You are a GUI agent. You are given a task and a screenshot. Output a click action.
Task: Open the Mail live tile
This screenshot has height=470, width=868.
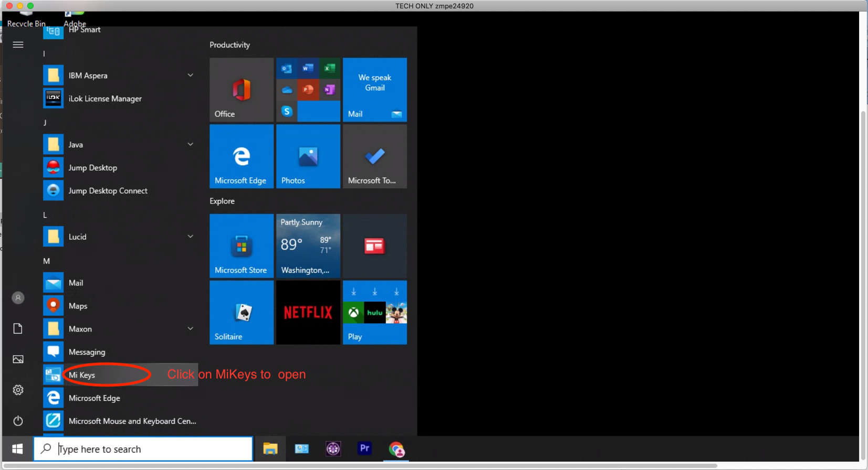(x=375, y=90)
